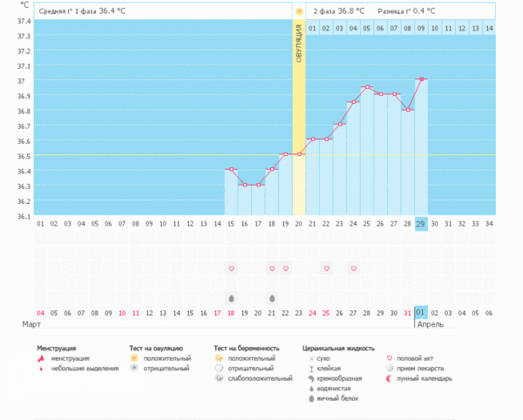Viewport: 523px width, 420px height.
Task: Click the heart icon on March 27
Action: pyautogui.click(x=353, y=268)
